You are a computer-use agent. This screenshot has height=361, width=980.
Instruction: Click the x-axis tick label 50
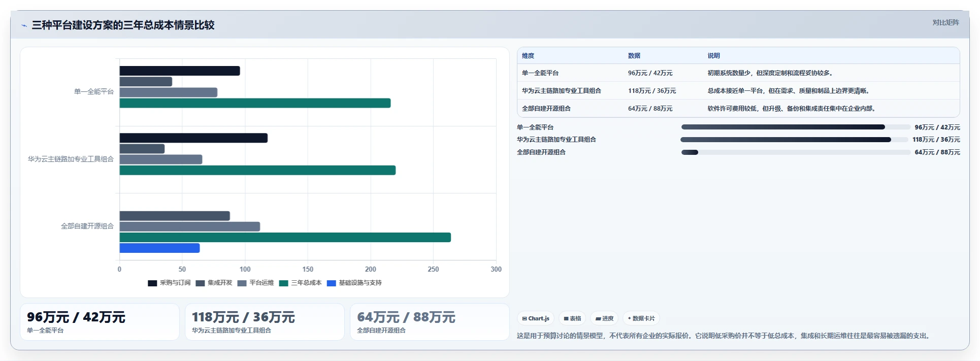[x=182, y=270]
